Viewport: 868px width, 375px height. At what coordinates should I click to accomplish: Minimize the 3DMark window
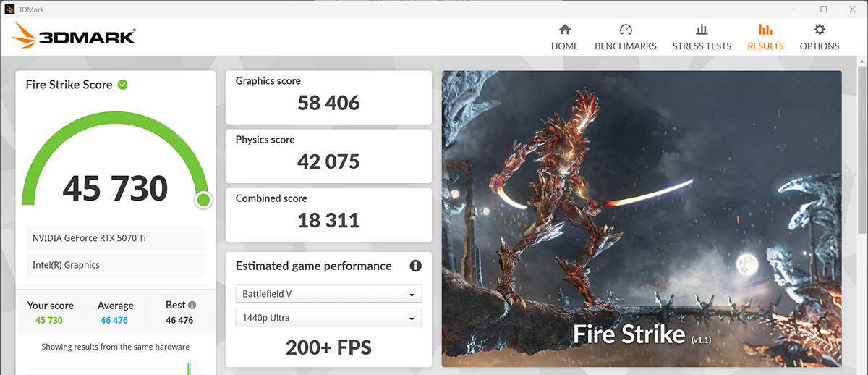coord(794,9)
